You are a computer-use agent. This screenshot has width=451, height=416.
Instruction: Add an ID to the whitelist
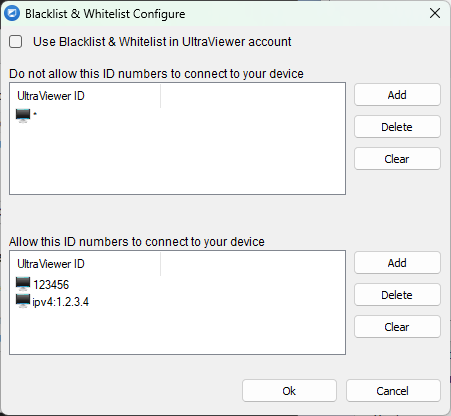coord(397,263)
